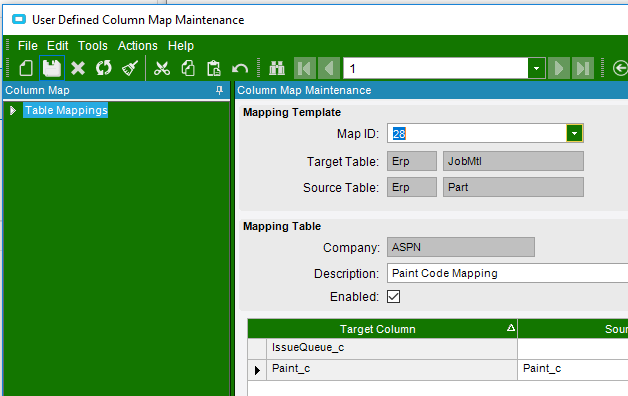
Task: Select the Paint_c source column cell
Action: [x=573, y=369]
